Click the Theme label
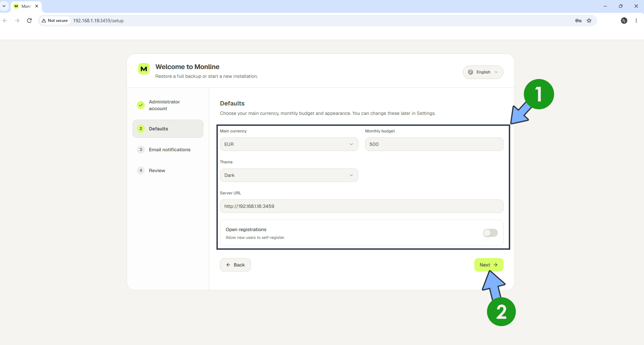Image resolution: width=644 pixels, height=345 pixels. click(226, 162)
